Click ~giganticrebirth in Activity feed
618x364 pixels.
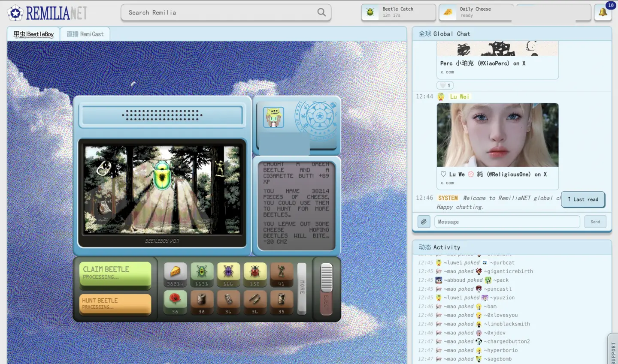point(509,271)
